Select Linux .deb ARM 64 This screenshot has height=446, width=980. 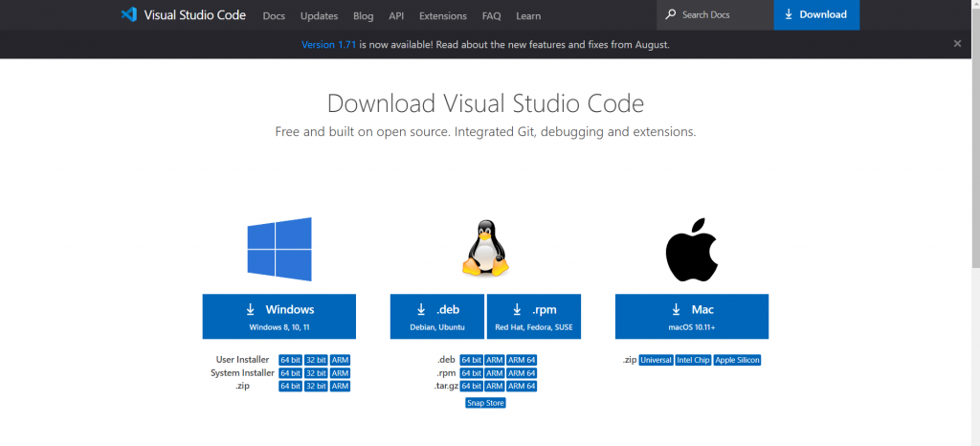click(522, 360)
